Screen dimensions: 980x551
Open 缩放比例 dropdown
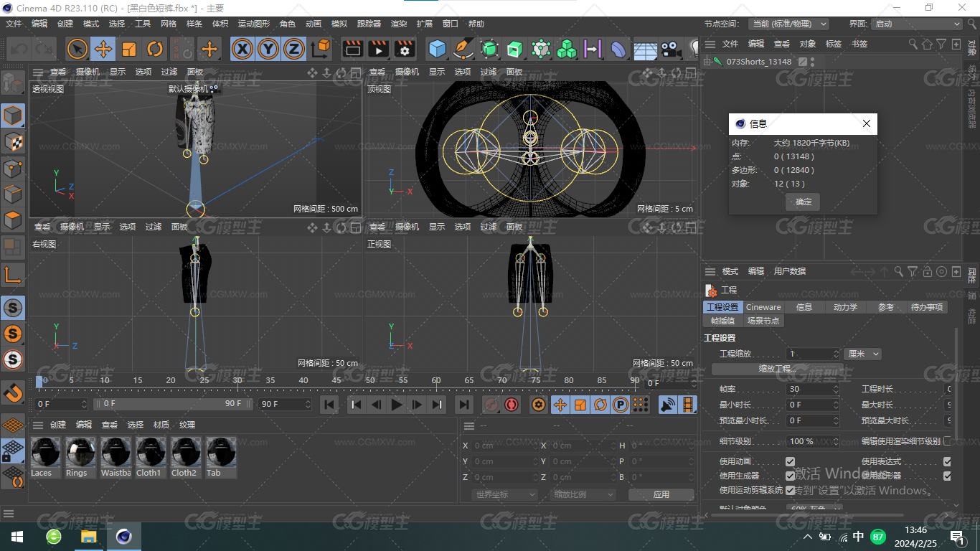point(583,494)
